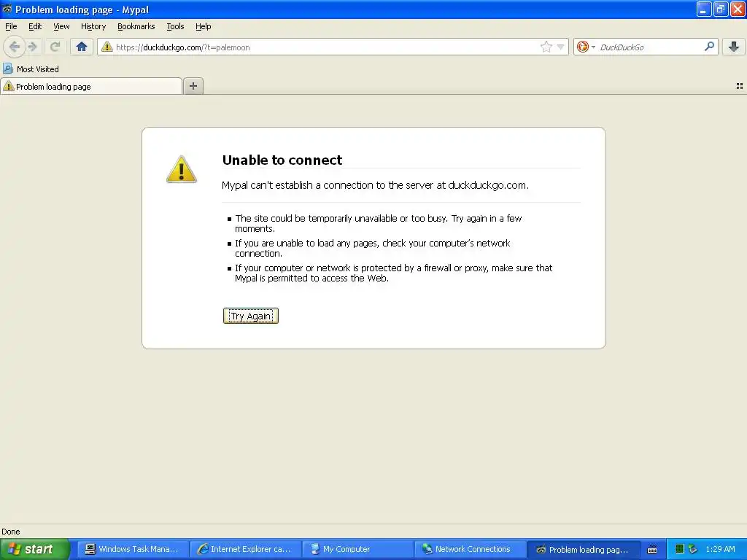Click the warning site identity icon in address bar
The height and width of the screenshot is (560, 747).
[107, 47]
